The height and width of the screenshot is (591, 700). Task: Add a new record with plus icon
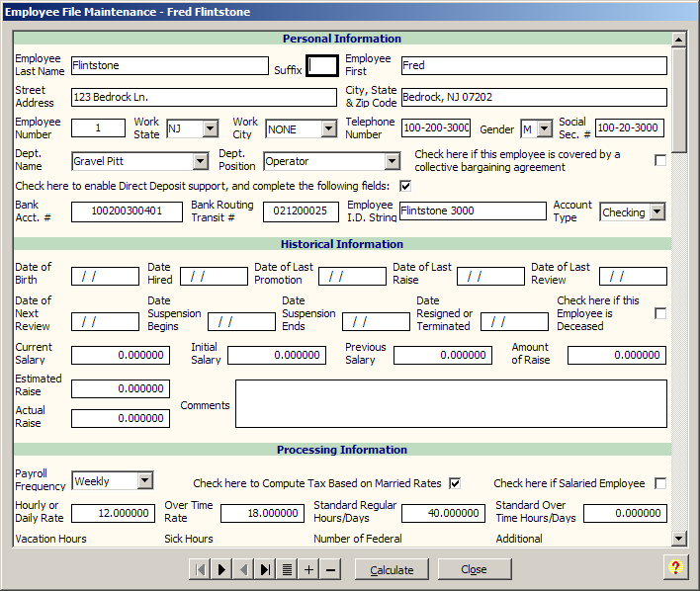(308, 569)
